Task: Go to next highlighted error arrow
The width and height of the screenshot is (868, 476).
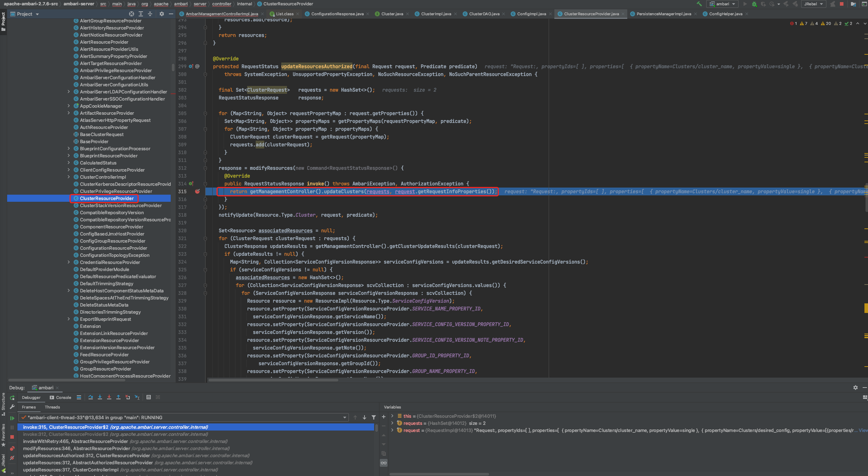Action: 865,23
